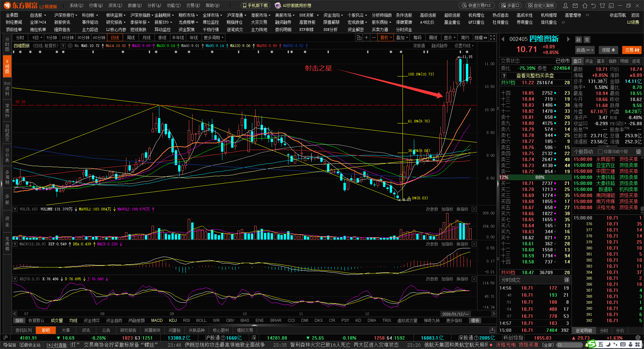Image resolution: width=644 pixels, height=349 pixels.
Task: Switch to the 周线 weekly chart tab
Action: (131, 38)
